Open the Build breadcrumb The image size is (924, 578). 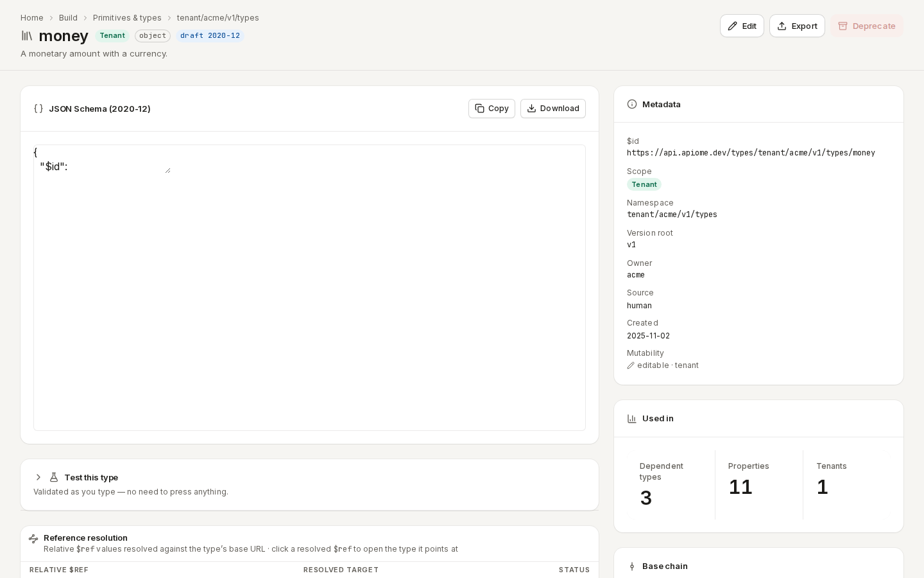click(68, 18)
